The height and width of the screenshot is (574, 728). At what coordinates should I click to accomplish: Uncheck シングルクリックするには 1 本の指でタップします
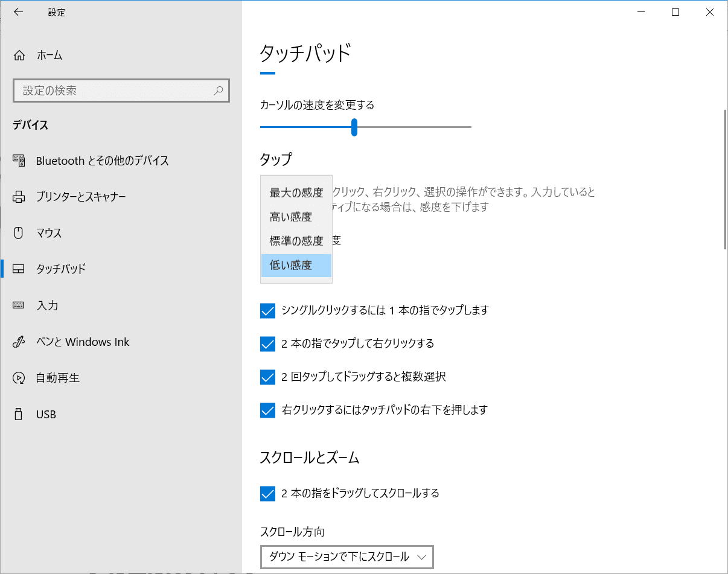coord(267,311)
